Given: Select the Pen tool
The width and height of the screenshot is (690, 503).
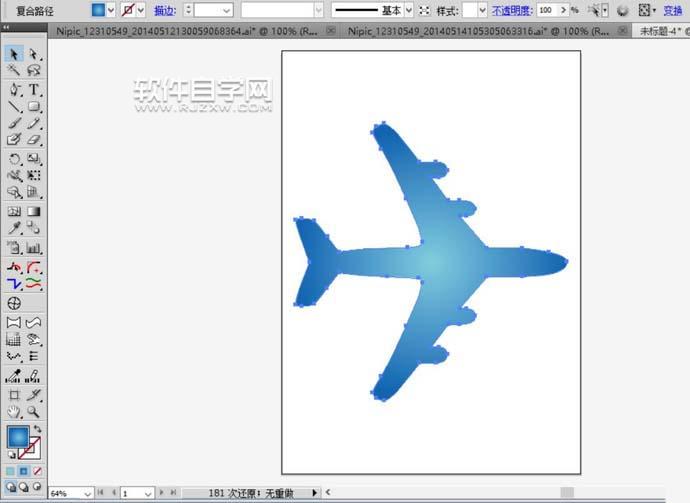Looking at the screenshot, I should (x=14, y=90).
